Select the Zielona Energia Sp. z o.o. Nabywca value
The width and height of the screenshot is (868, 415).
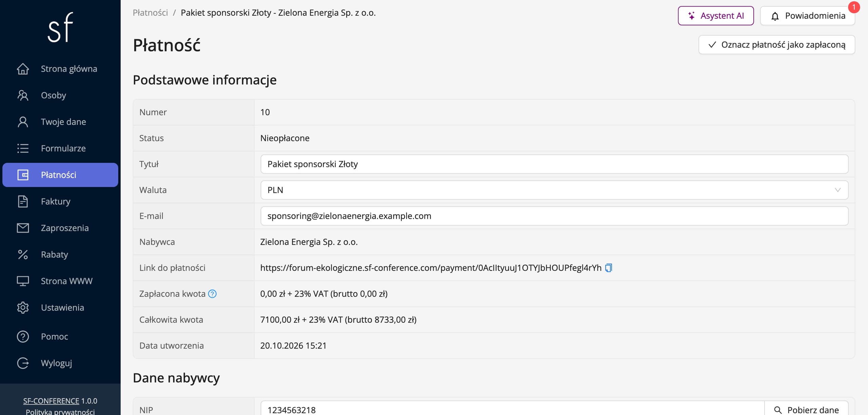309,242
